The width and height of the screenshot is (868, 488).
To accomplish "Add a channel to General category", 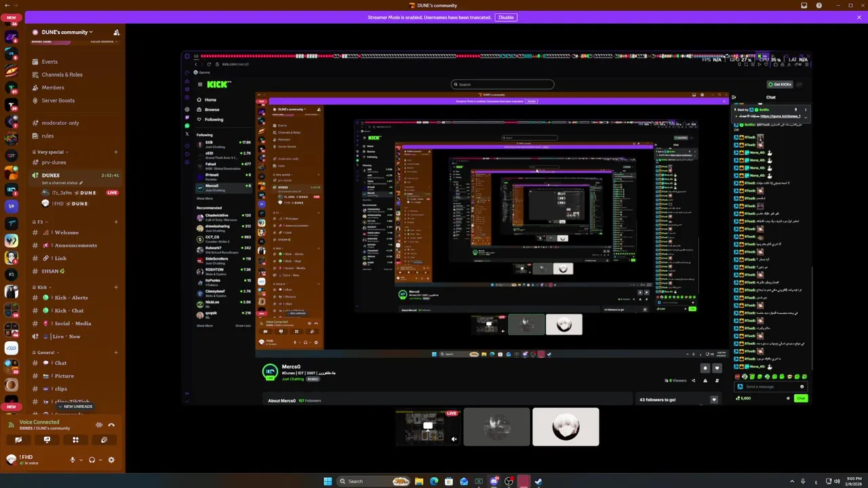I will click(116, 352).
